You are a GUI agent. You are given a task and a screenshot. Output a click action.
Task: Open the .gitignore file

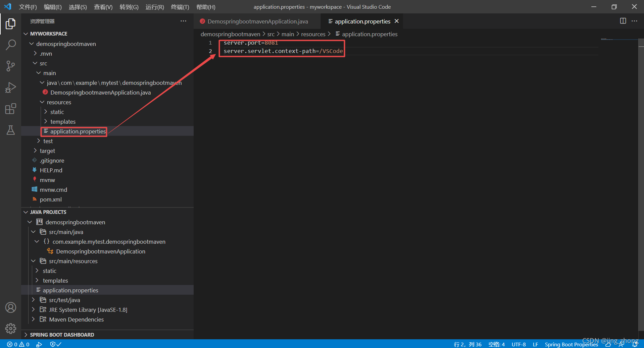(x=52, y=161)
